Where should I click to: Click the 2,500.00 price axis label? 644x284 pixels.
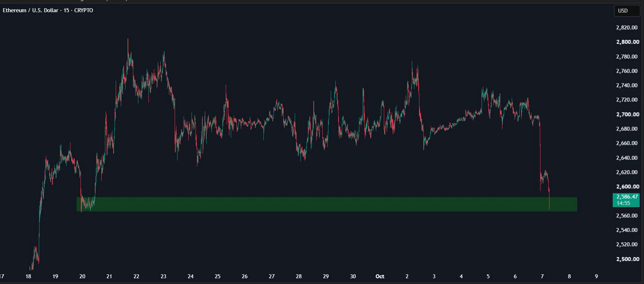627,259
